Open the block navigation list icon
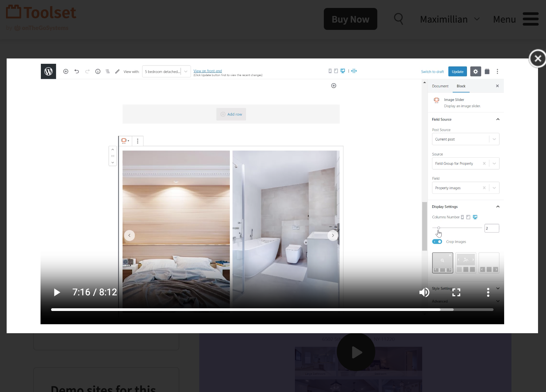546x392 pixels. point(108,71)
